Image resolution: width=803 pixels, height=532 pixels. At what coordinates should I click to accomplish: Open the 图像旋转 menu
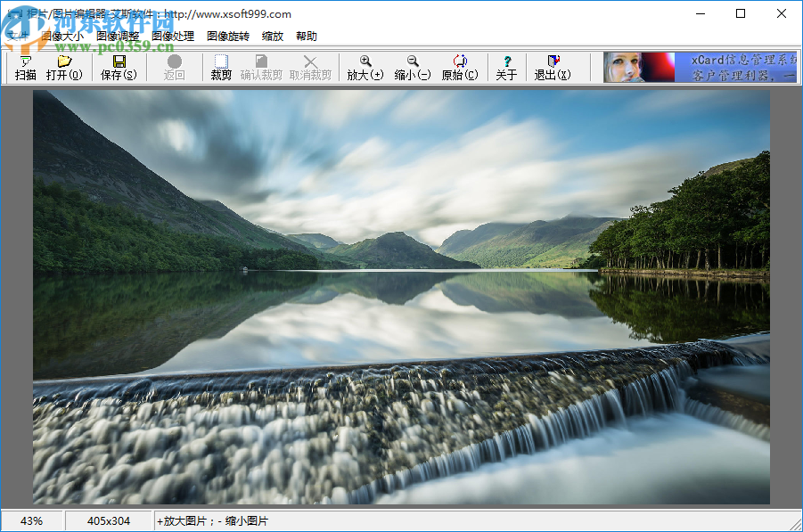228,37
